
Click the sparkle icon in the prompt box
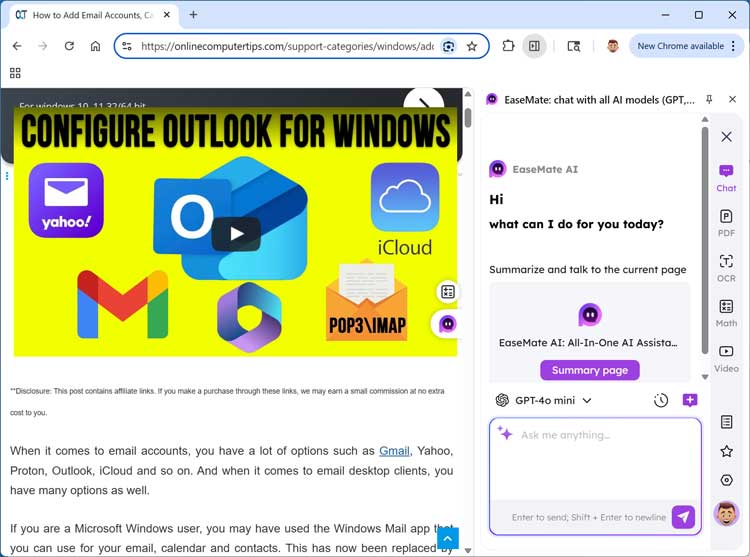505,433
